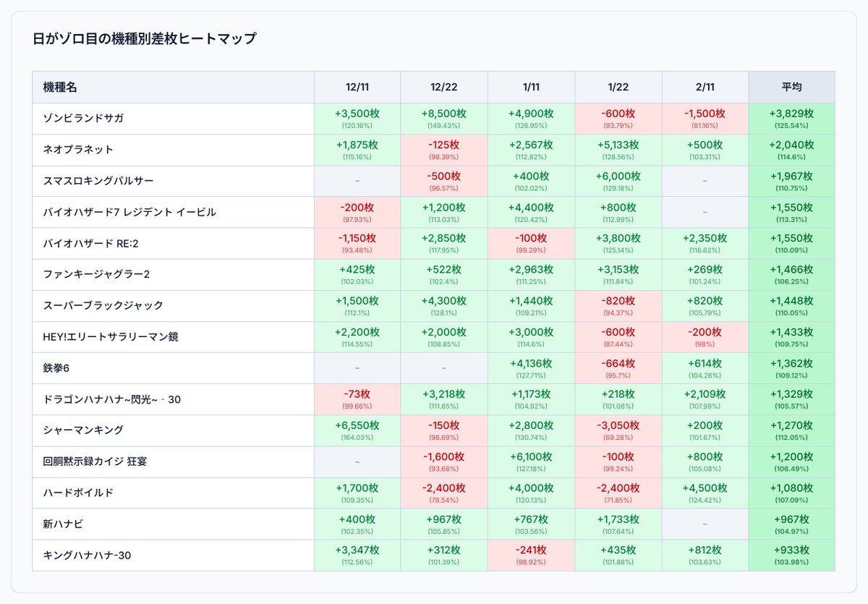This screenshot has height=604, width=868.
Task: Click the +6,100枚 cell for 回胴黙示録カイジ
Action: 531,461
